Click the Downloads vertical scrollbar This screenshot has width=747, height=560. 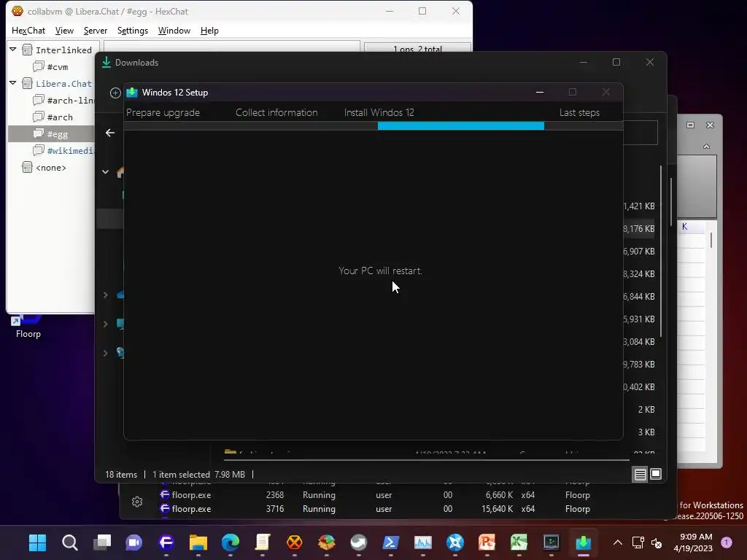661,251
